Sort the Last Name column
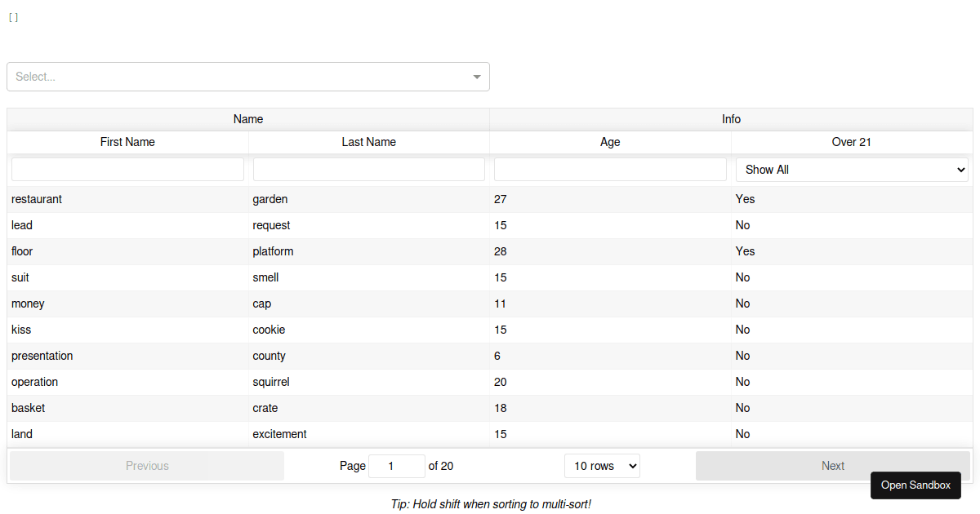This screenshot has height=514, width=980. 368,141
